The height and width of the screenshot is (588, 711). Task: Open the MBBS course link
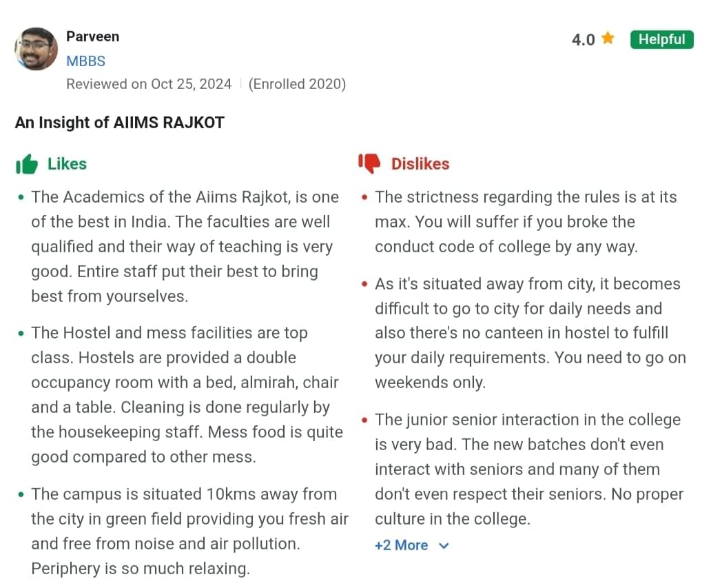[85, 61]
